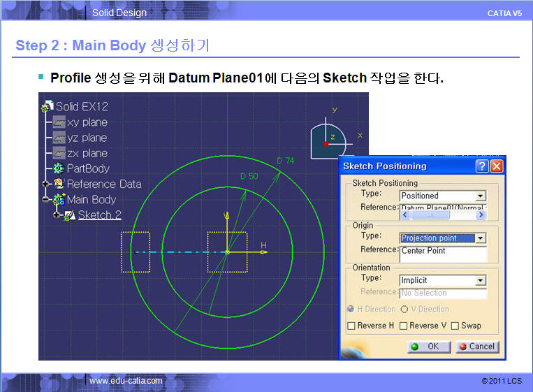The image size is (533, 392).
Task: Click the Reference Data node icon
Action: point(59,184)
